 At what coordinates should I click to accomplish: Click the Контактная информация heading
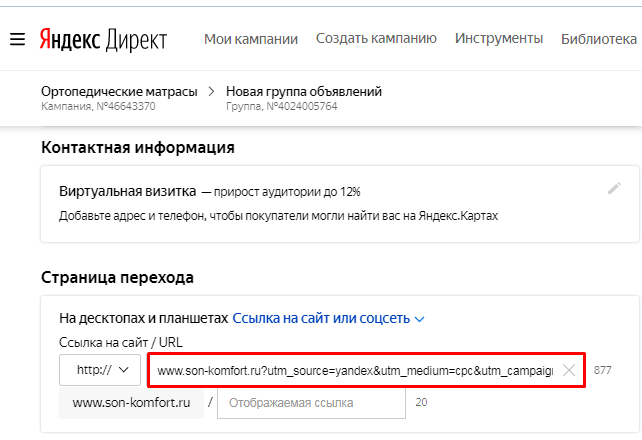click(138, 148)
